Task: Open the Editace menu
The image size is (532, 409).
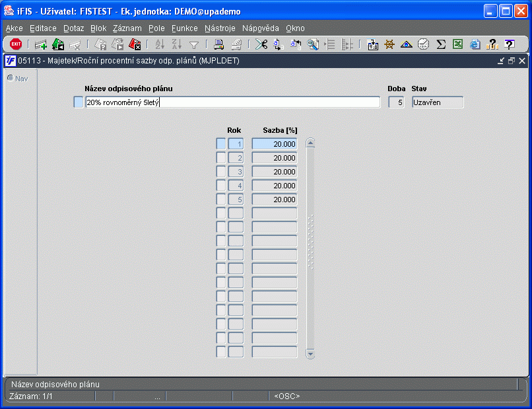Action: pos(43,28)
